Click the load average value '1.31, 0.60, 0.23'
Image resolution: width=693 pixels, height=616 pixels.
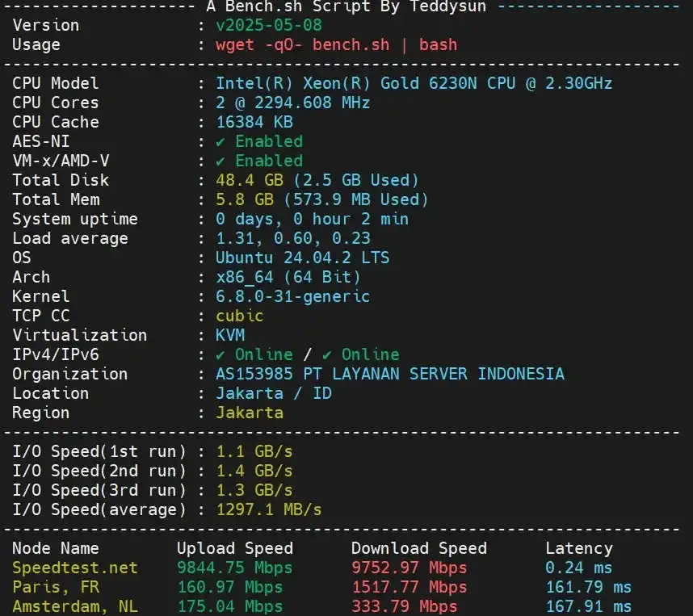tap(293, 239)
